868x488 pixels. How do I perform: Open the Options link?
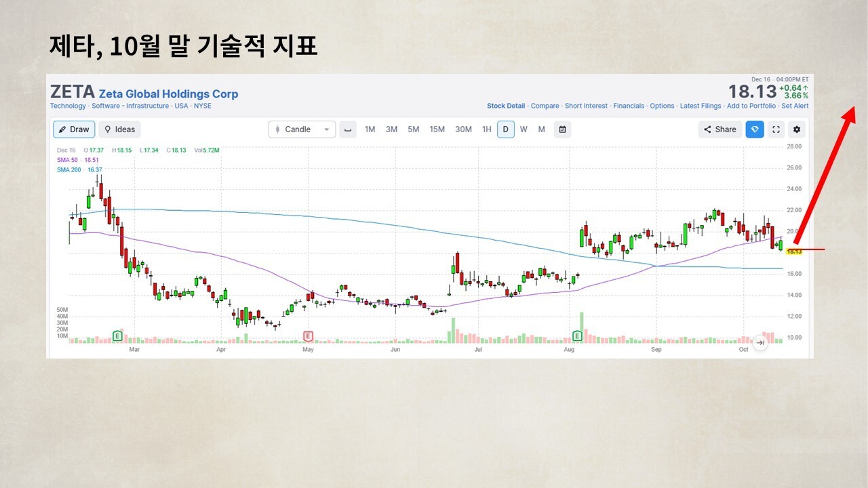(x=662, y=106)
